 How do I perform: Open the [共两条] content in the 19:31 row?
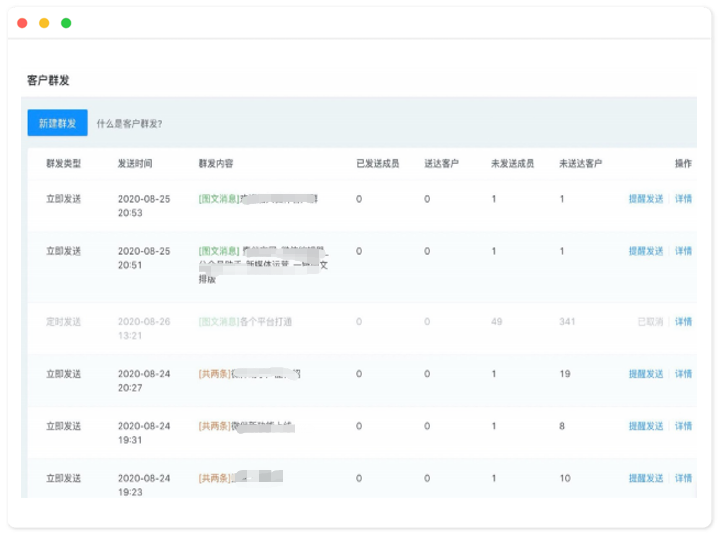pos(214,426)
